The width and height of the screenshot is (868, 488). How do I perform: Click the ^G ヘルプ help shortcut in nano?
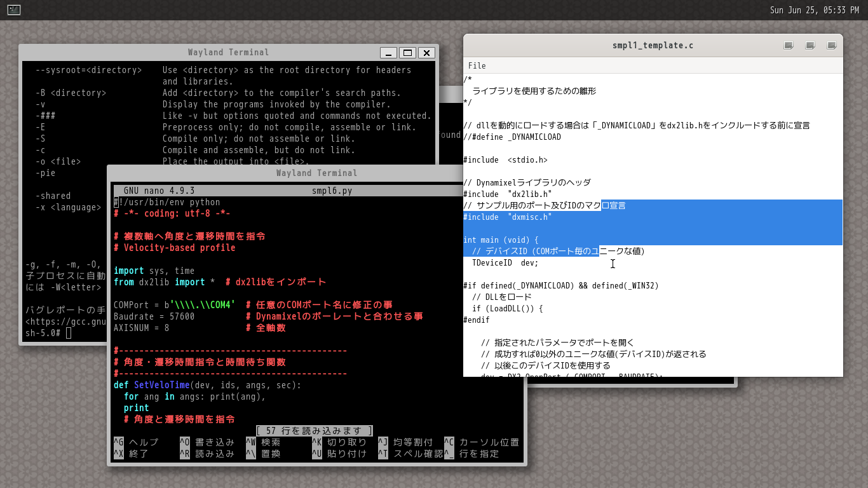136,442
